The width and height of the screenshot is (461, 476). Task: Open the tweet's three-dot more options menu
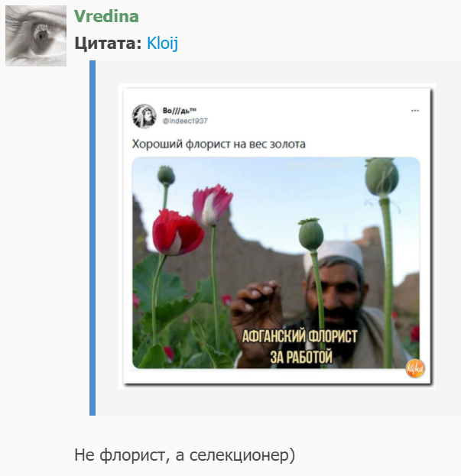(415, 111)
